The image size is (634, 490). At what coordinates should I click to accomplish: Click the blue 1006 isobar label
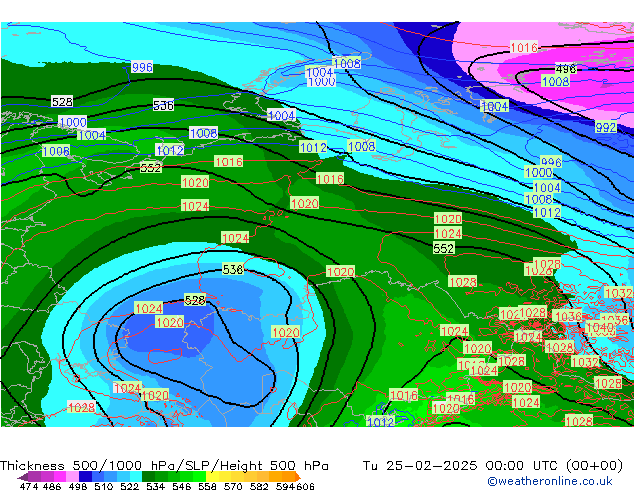tap(56, 152)
